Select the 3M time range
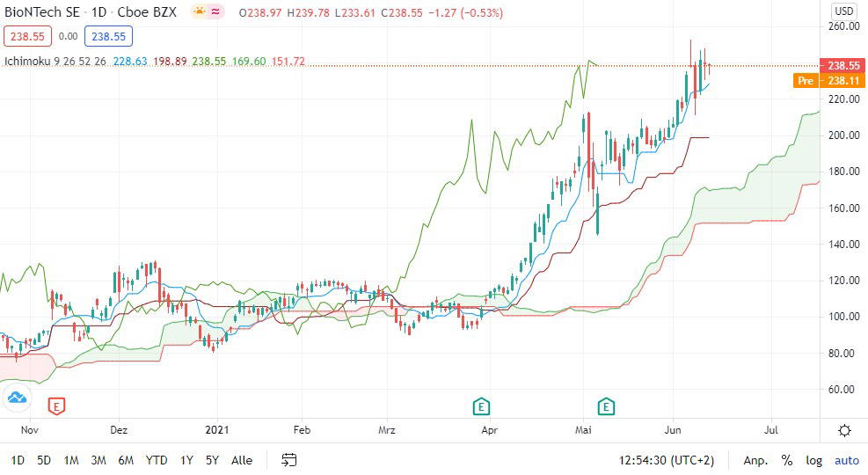The height and width of the screenshot is (475, 868). pos(98,460)
